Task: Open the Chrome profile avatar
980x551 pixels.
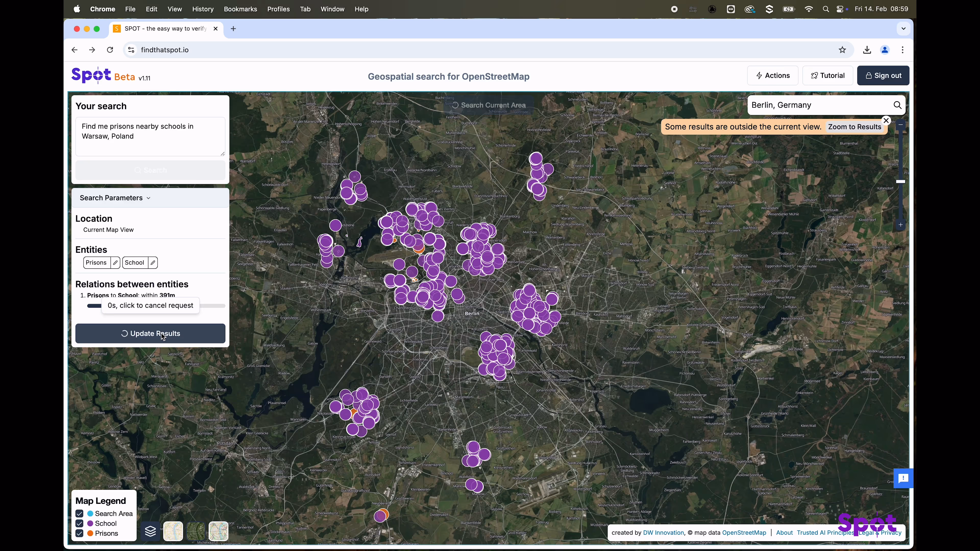Action: point(885,50)
